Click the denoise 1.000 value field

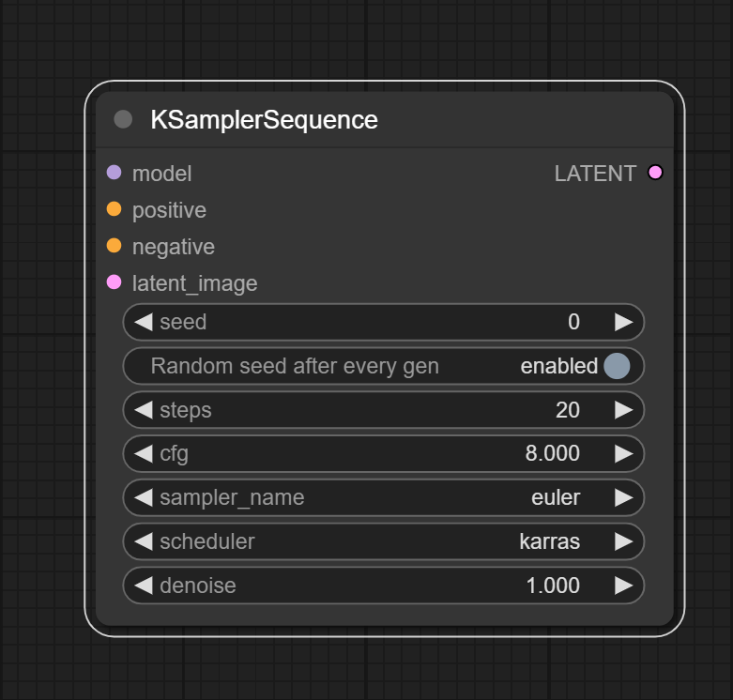coord(383,586)
